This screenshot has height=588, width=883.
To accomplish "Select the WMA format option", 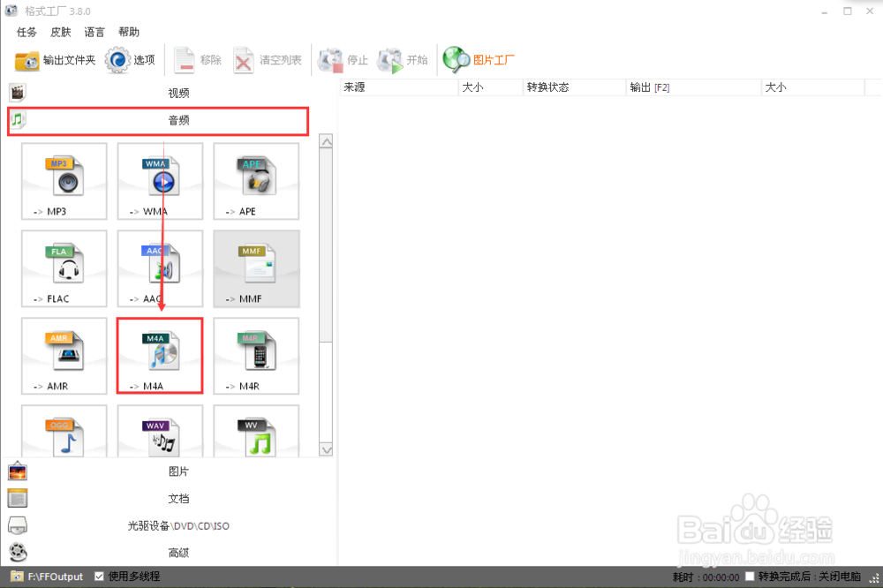I will pos(160,181).
